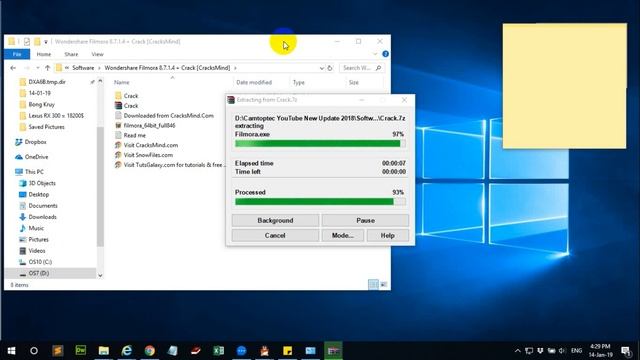
Task: Select the OS7 (D:) drive
Action: pyautogui.click(x=39, y=273)
